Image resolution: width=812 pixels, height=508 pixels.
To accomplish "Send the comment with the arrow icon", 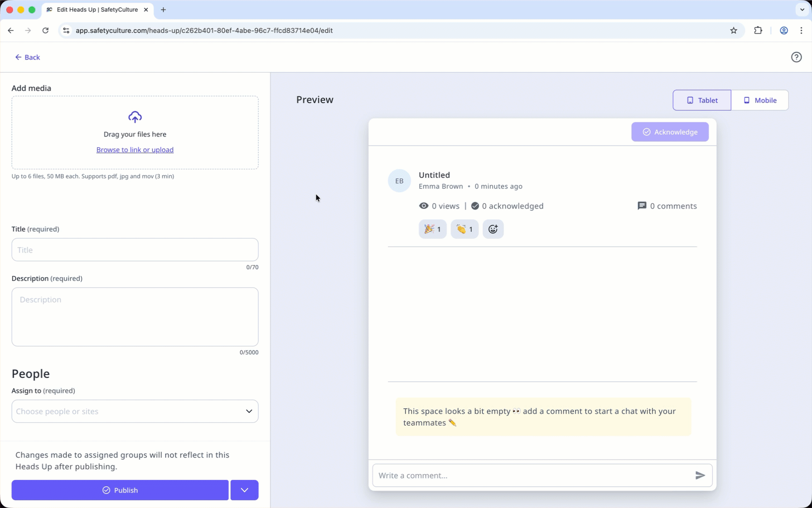I will (x=700, y=475).
